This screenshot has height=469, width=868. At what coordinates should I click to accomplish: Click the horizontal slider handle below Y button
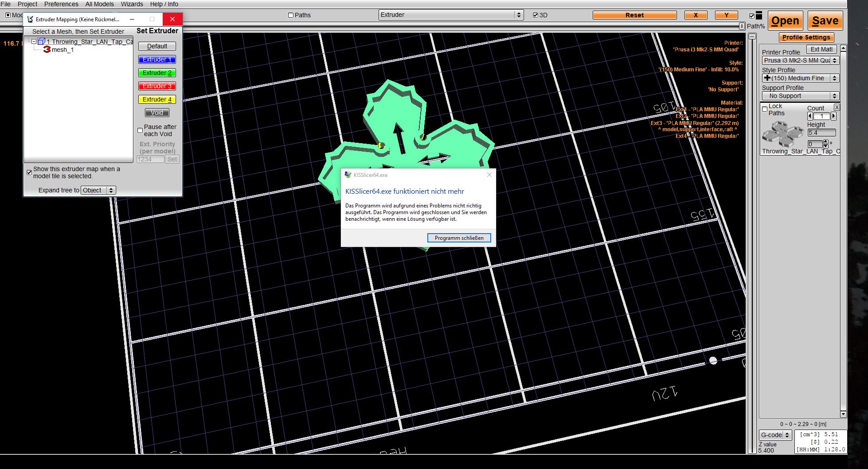pyautogui.click(x=742, y=26)
